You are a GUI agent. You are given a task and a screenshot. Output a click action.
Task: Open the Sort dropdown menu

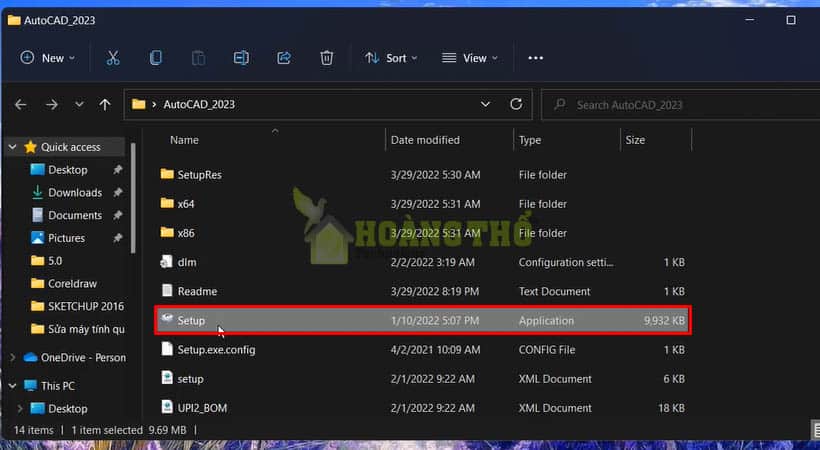(x=391, y=58)
